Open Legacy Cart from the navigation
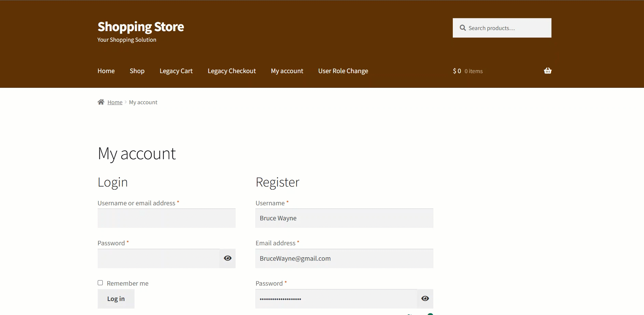Screen dimensions: 644x315 pyautogui.click(x=176, y=71)
